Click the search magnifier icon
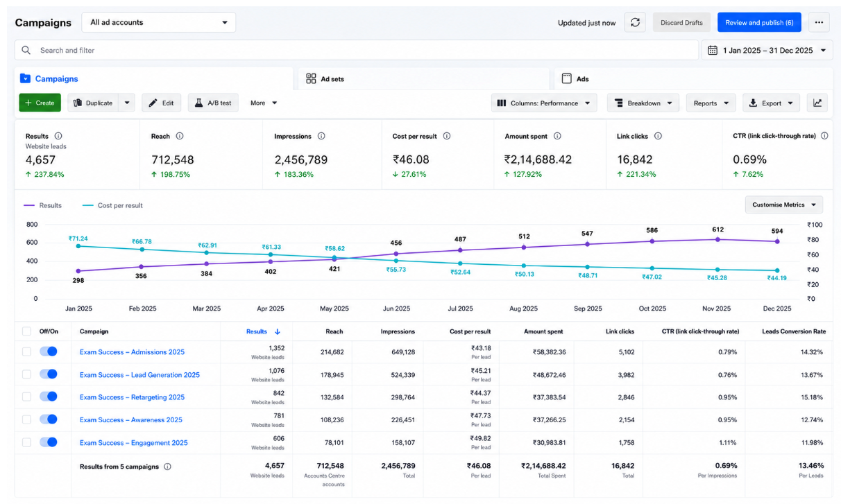This screenshot has height=504, width=841. (26, 50)
